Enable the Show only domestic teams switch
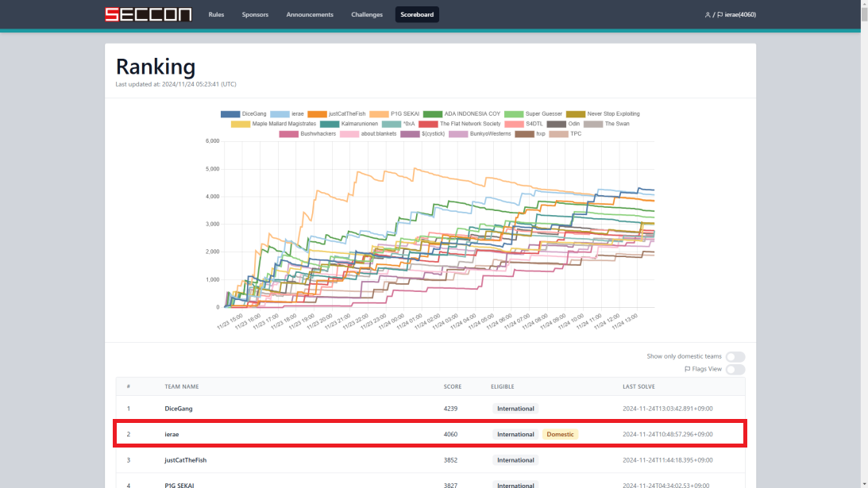 click(x=735, y=357)
